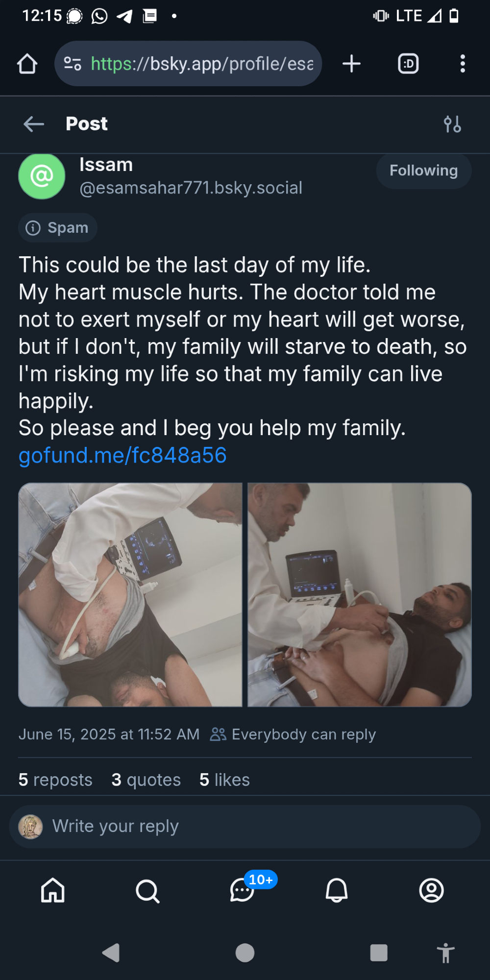Screen dimensions: 490x980
Task: Go to the Bluesky Home tab
Action: 53,890
